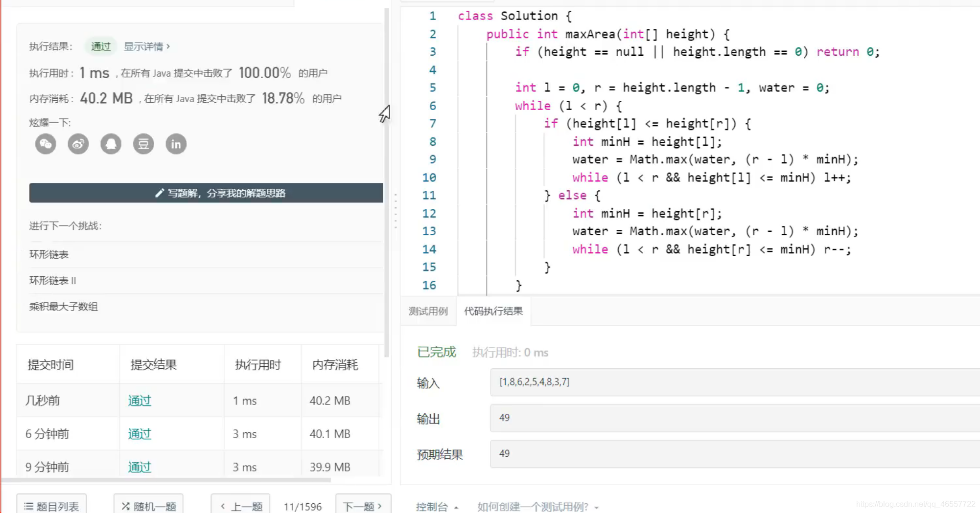The height and width of the screenshot is (513, 980).
Task: Click the submissions horizontal scrollbar
Action: pos(166,480)
